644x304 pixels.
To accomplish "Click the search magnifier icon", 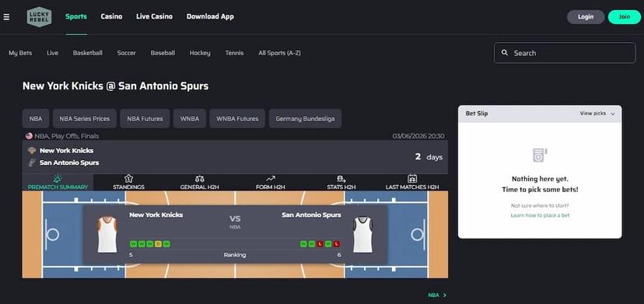I will pyautogui.click(x=504, y=53).
